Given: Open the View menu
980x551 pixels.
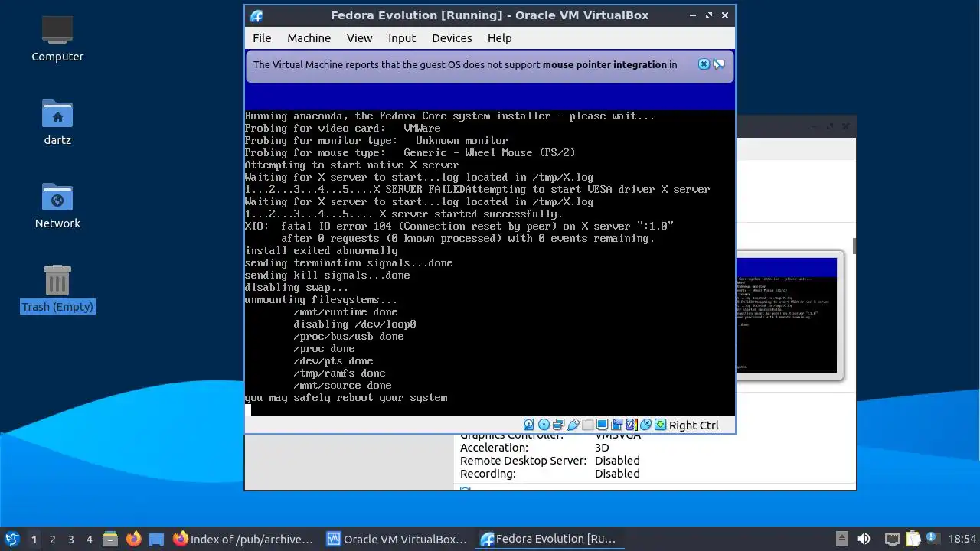Looking at the screenshot, I should pyautogui.click(x=359, y=38).
